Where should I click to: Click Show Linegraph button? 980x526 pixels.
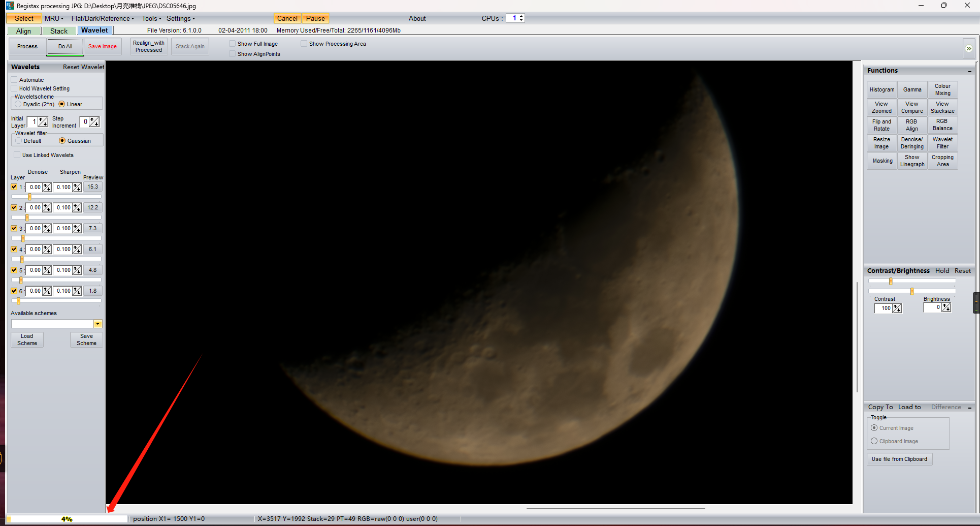point(912,161)
